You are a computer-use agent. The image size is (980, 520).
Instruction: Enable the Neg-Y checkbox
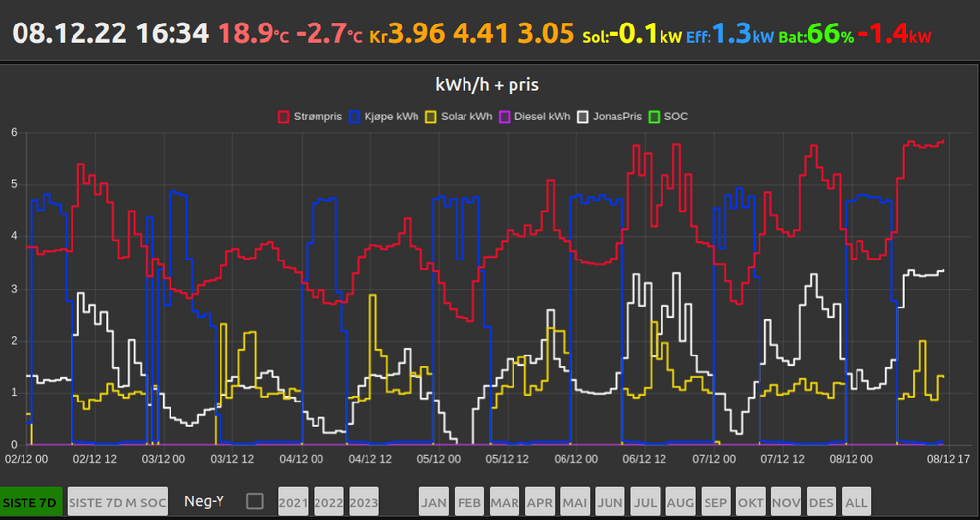pos(255,501)
